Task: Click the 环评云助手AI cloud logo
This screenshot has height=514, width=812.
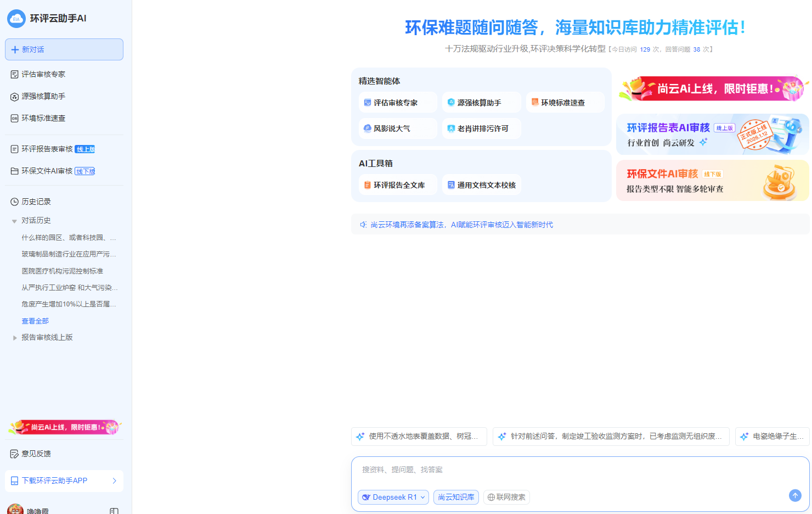Action: coord(16,19)
